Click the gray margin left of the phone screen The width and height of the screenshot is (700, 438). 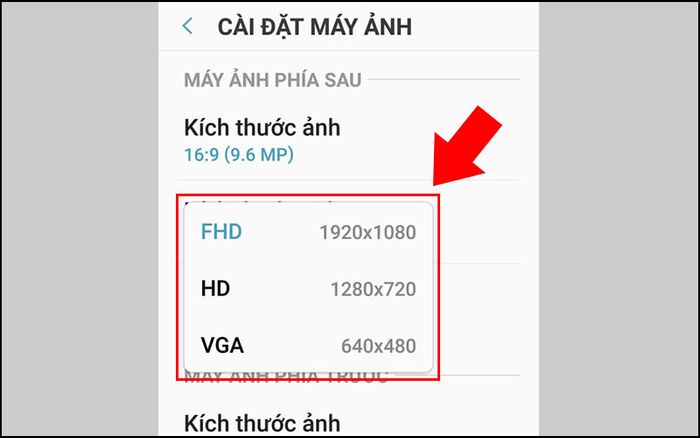80,219
